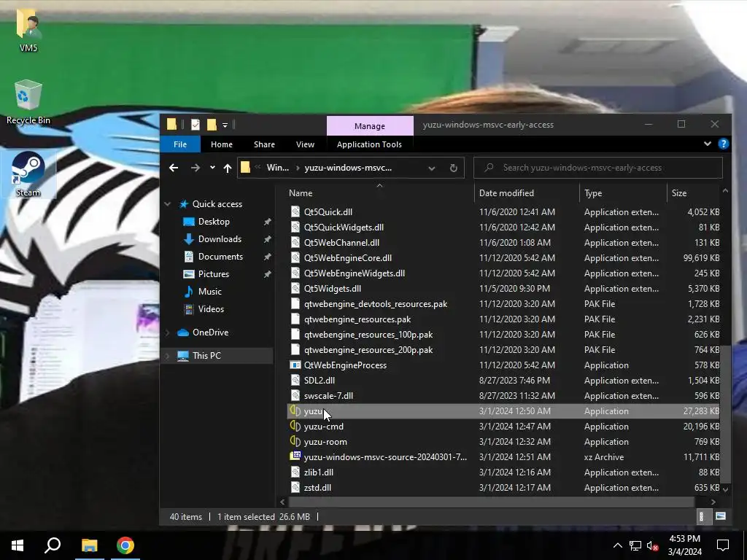747x560 pixels.
Task: Open Desktop in the navigation pane
Action: [x=214, y=222]
